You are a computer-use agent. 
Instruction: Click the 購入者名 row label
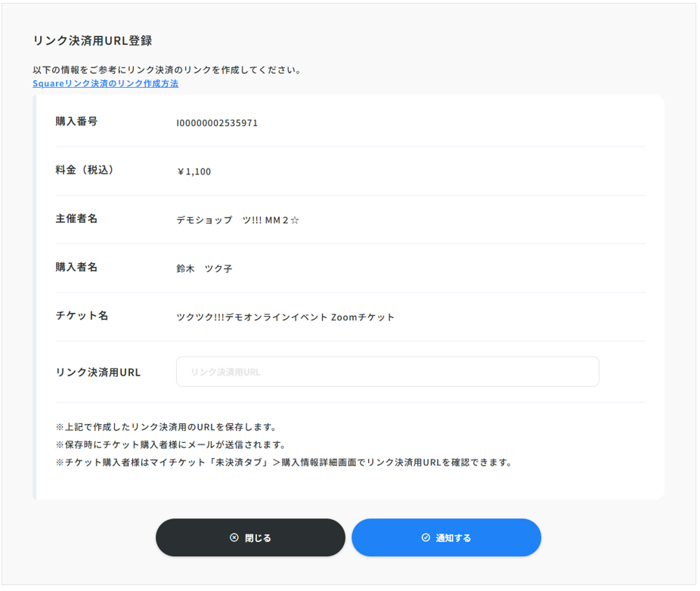click(x=76, y=267)
